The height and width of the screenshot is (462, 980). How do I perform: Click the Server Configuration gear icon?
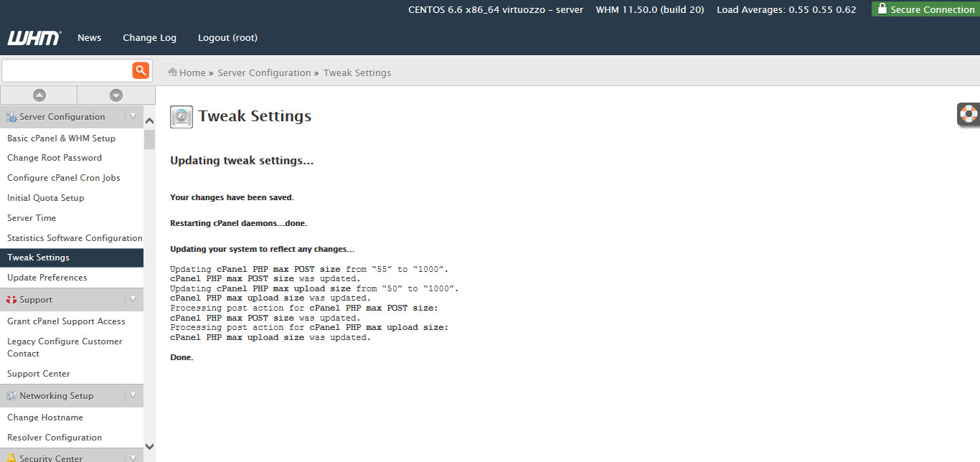(x=11, y=117)
